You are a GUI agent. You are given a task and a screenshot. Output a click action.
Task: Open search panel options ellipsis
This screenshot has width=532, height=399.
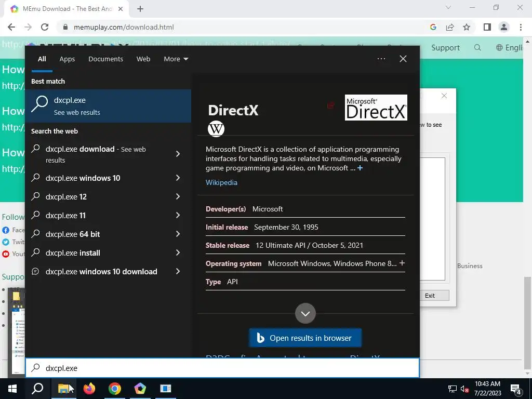381,59
